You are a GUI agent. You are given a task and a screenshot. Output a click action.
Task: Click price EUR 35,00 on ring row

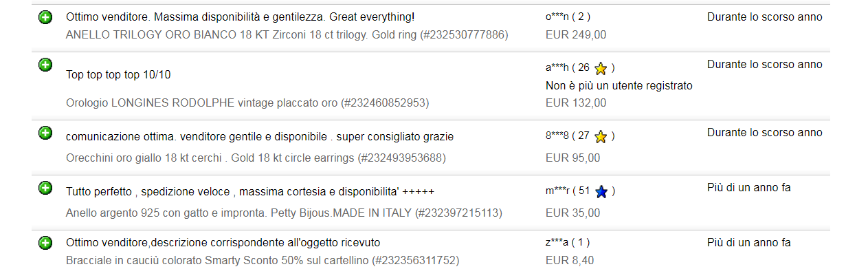572,213
